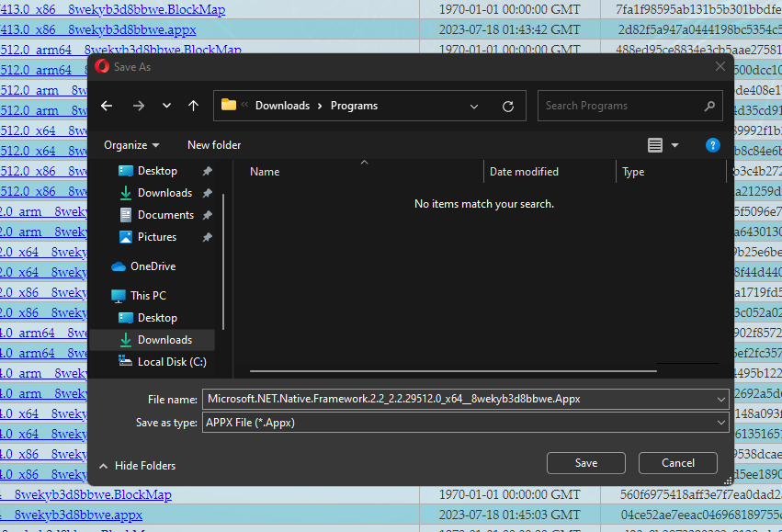Create a New folder
This screenshot has height=532, width=782.
pos(214,145)
